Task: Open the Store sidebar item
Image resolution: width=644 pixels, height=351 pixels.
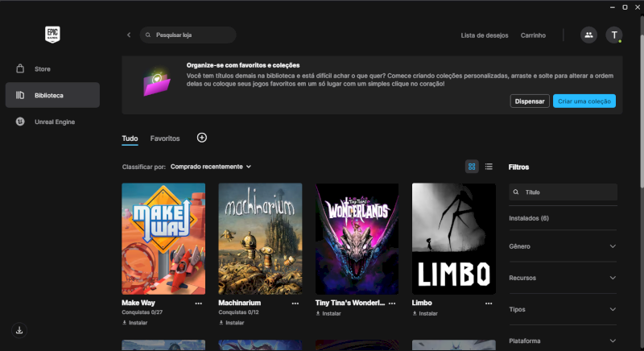Action: tap(52, 69)
